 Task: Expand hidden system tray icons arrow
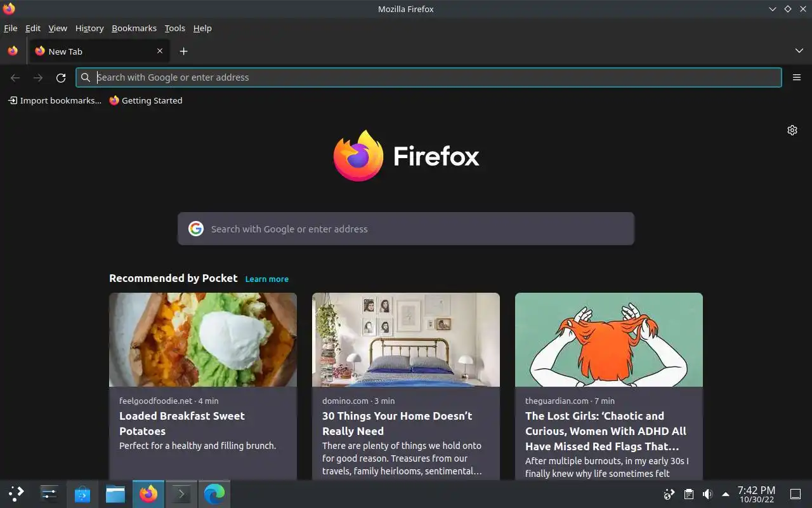pyautogui.click(x=726, y=494)
